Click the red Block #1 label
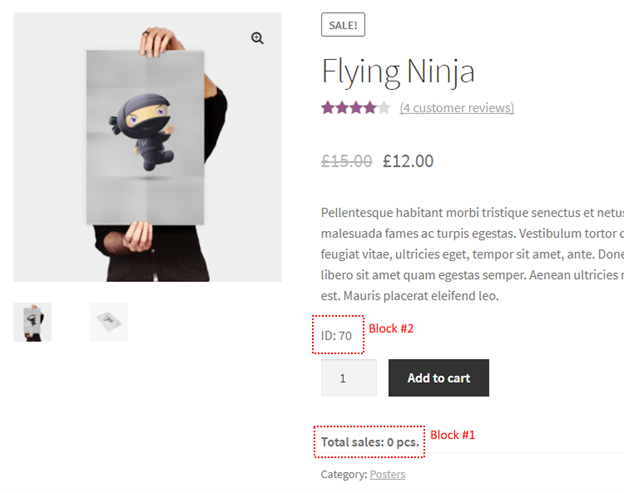 [x=452, y=435]
